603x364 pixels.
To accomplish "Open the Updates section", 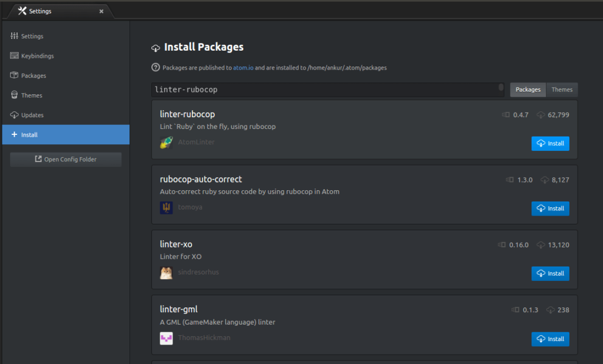I will (x=66, y=115).
